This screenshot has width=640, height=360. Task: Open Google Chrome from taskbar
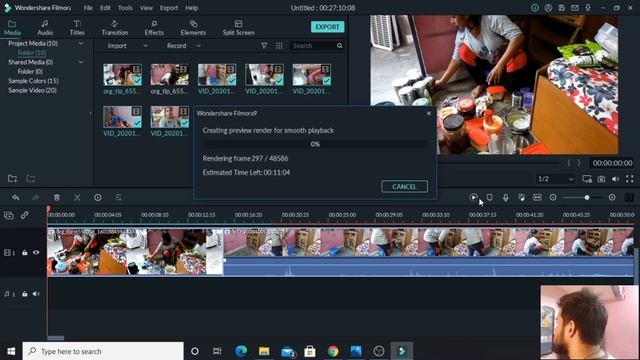tap(333, 351)
